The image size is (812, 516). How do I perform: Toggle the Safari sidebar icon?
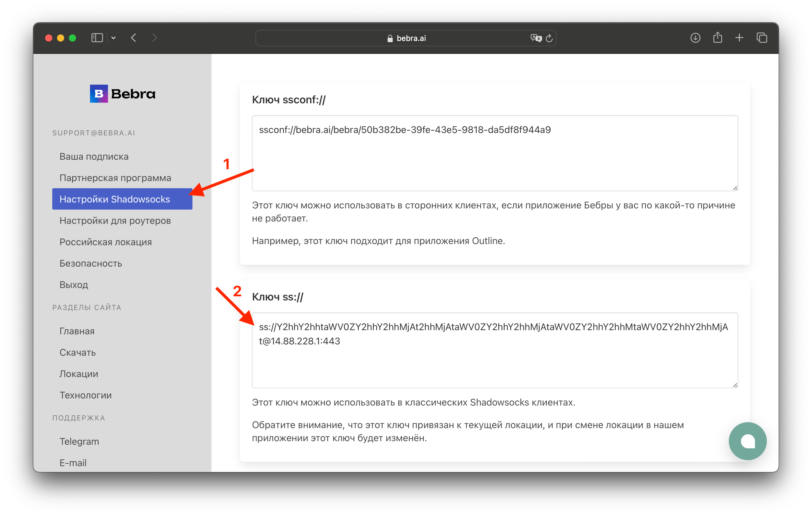97,38
